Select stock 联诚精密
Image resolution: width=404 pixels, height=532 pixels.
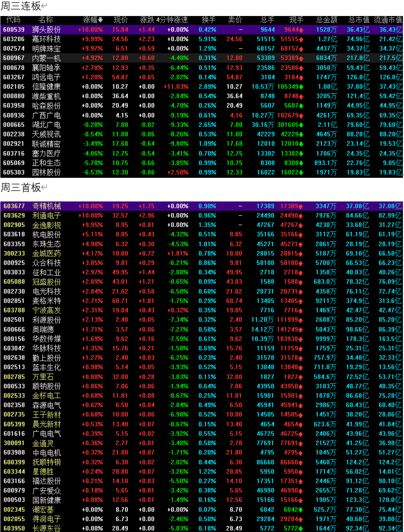[x=46, y=144]
